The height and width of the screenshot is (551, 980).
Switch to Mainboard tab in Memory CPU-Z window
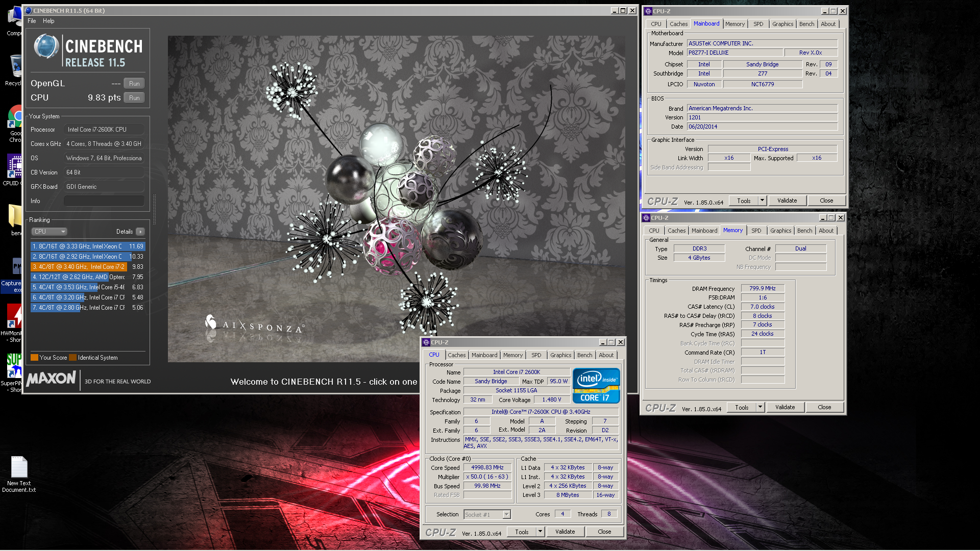704,231
